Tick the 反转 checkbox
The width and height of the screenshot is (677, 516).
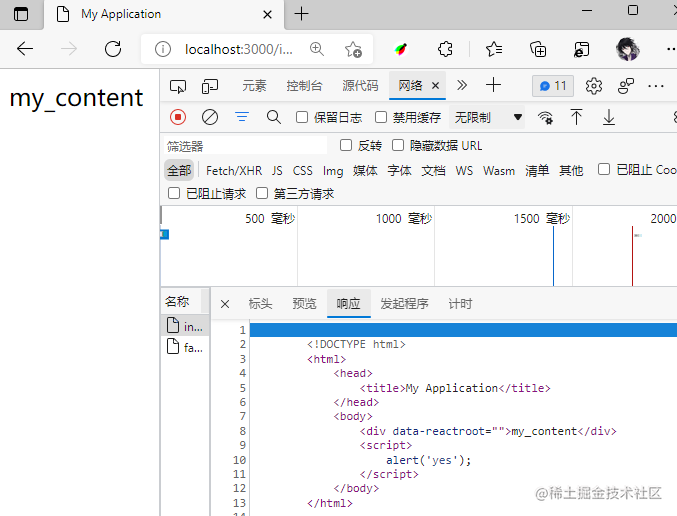[x=346, y=145]
